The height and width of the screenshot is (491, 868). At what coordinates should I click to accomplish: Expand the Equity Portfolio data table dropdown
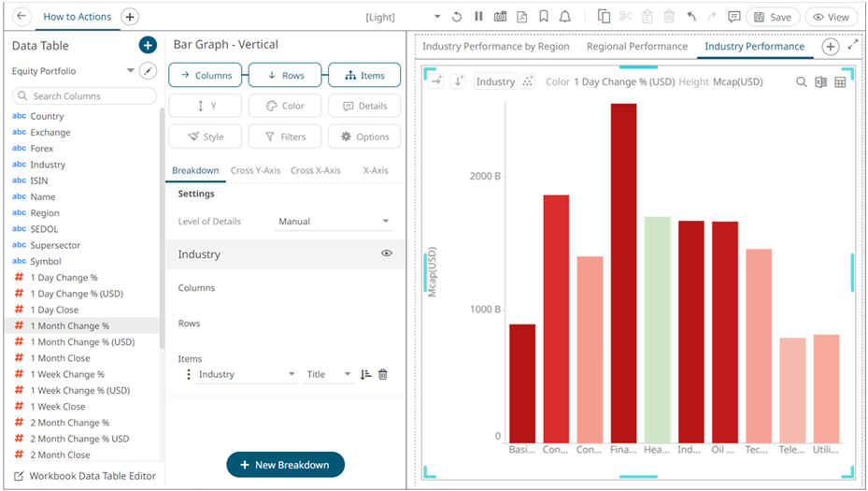[130, 71]
